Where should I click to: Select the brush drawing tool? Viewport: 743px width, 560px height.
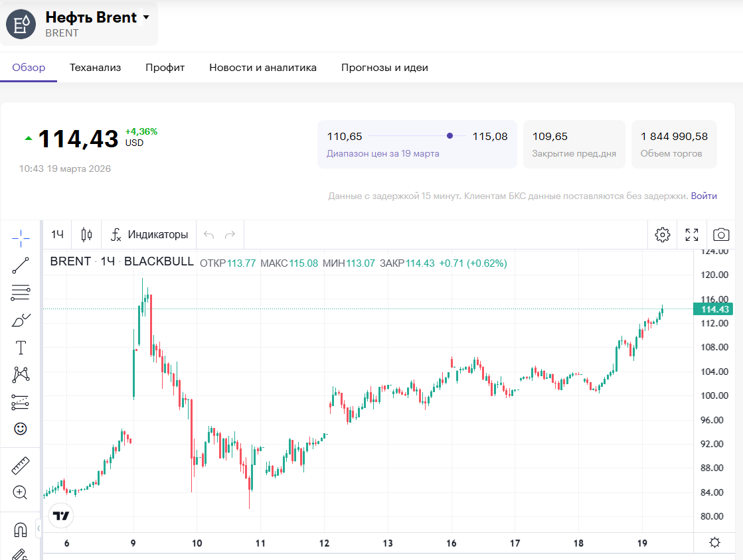tap(21, 320)
